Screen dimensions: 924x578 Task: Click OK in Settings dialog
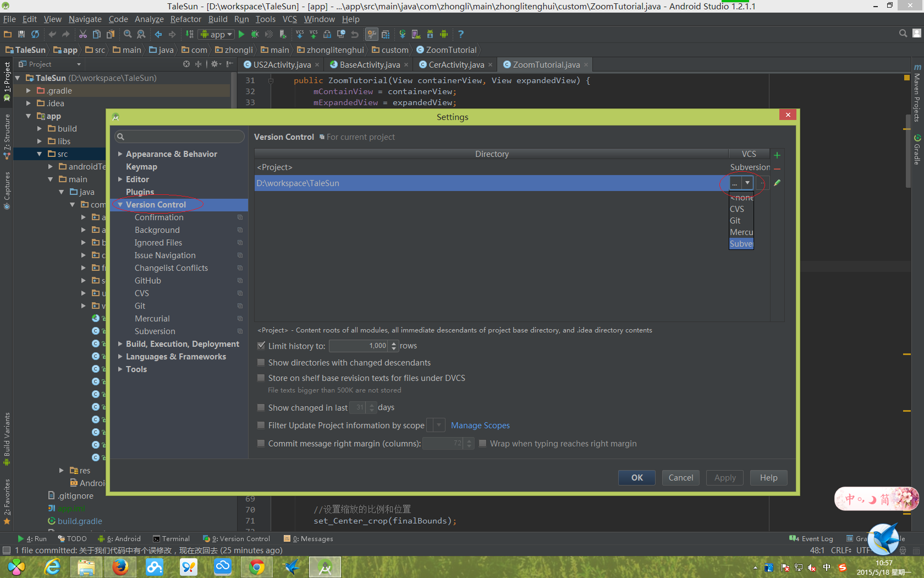[x=637, y=478]
